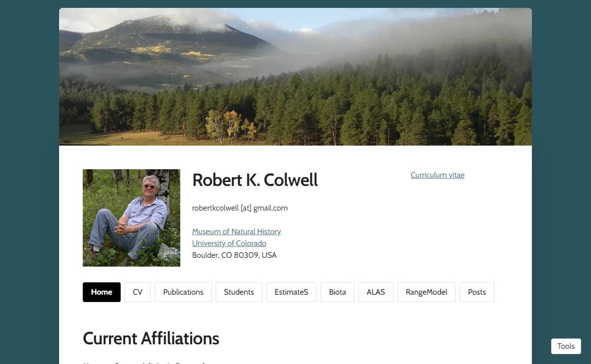The height and width of the screenshot is (364, 591).
Task: Click the Boulder, CO 80309 address line
Action: tap(234, 255)
